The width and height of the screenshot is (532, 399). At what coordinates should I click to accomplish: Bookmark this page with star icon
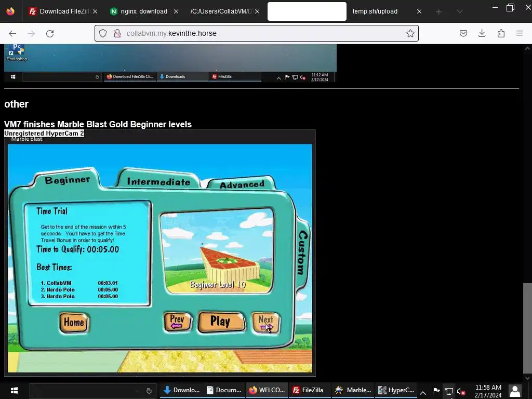(x=410, y=33)
